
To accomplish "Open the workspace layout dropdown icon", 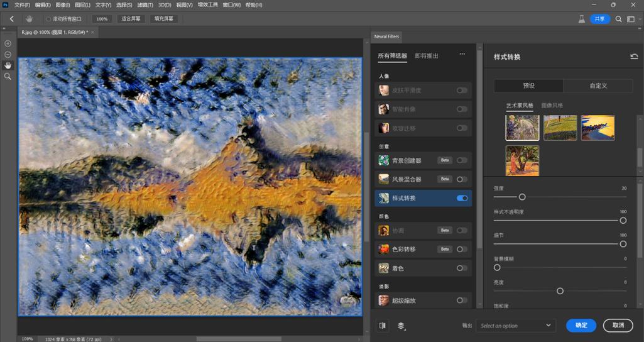I will 631,19.
